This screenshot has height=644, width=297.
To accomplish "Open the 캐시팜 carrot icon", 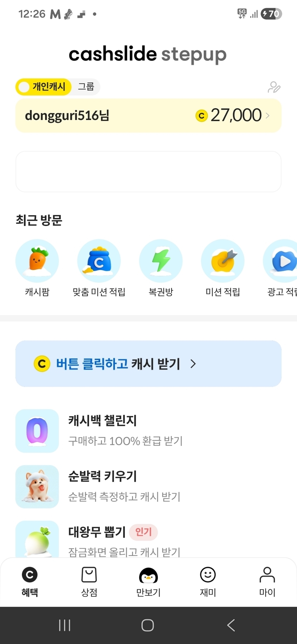I will (37, 261).
